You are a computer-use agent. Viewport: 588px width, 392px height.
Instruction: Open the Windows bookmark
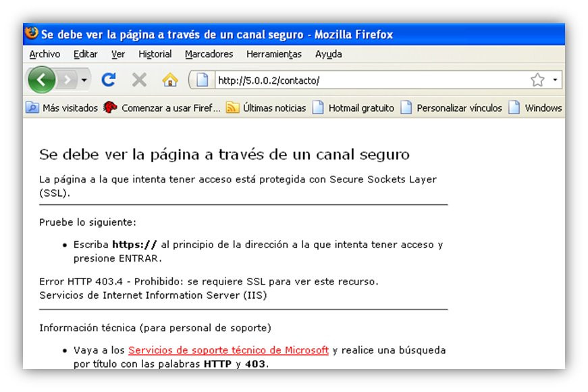[535, 108]
